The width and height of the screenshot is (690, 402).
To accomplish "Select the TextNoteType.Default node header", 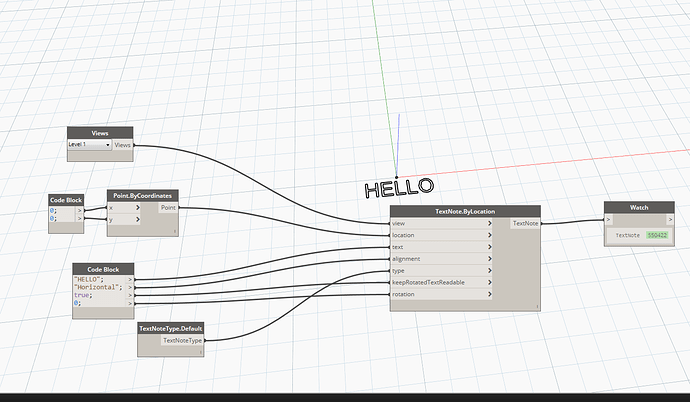I will click(171, 328).
